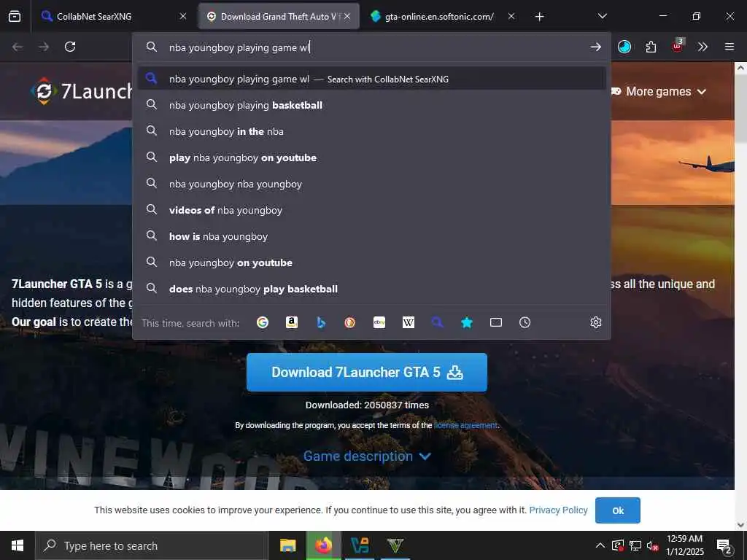Choose suggestion 'does nba youngboy play basketball'
The image size is (747, 560).
[371, 289]
